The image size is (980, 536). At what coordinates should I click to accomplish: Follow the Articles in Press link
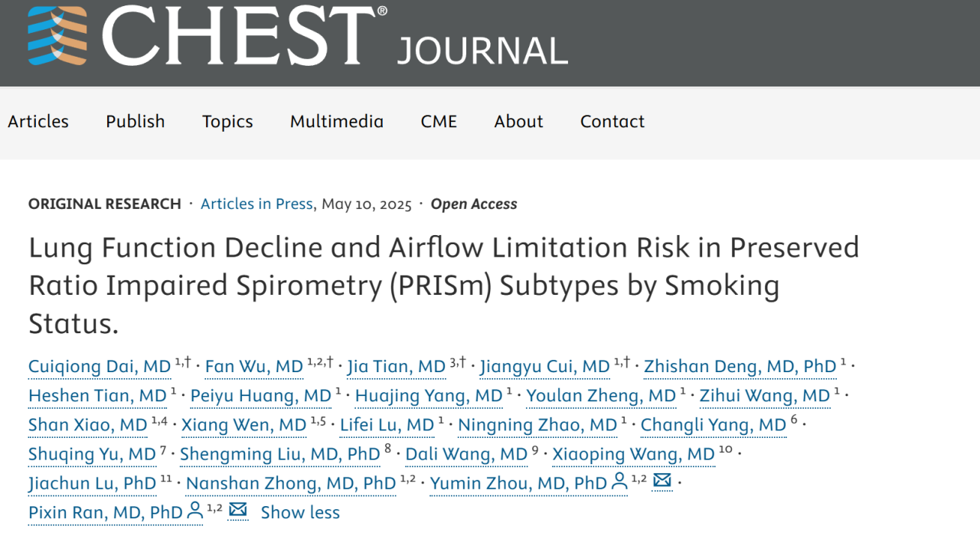click(x=256, y=204)
